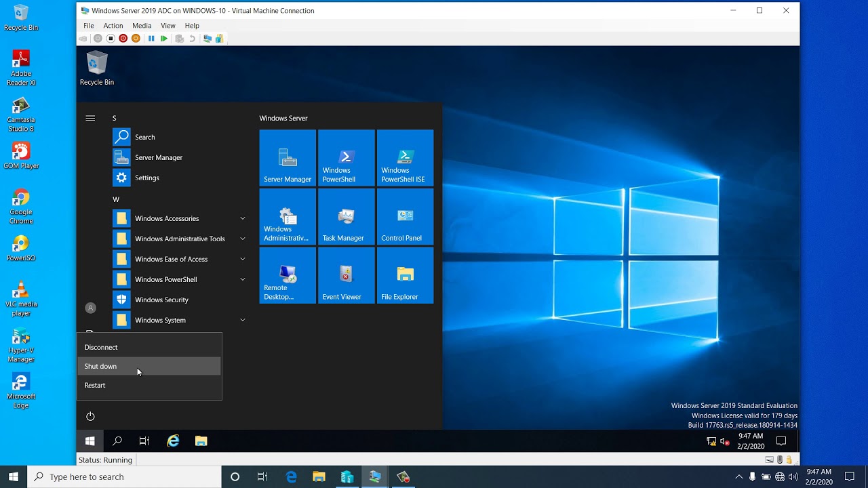The image size is (868, 488).
Task: Click the Share toolbar icon
Action: 219,39
